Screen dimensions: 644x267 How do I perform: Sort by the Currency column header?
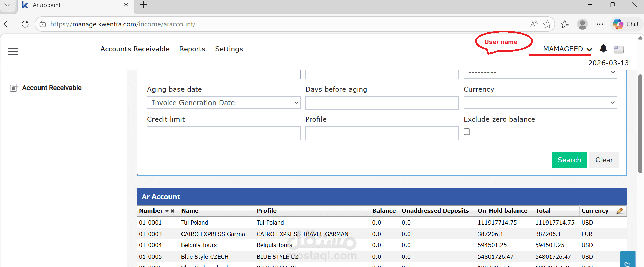595,211
